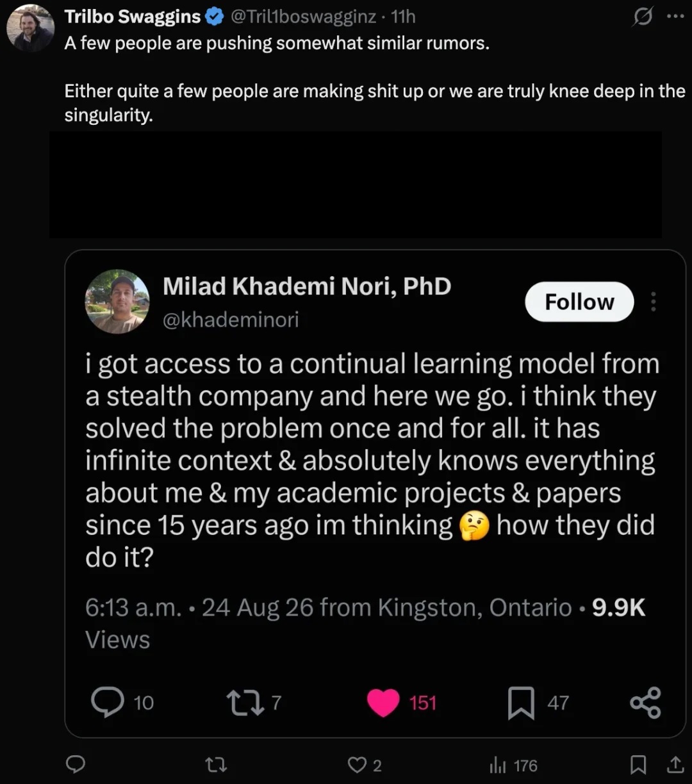Open the quoted tweet's vertical dots menu
Image resolution: width=692 pixels, height=784 pixels.
[653, 302]
